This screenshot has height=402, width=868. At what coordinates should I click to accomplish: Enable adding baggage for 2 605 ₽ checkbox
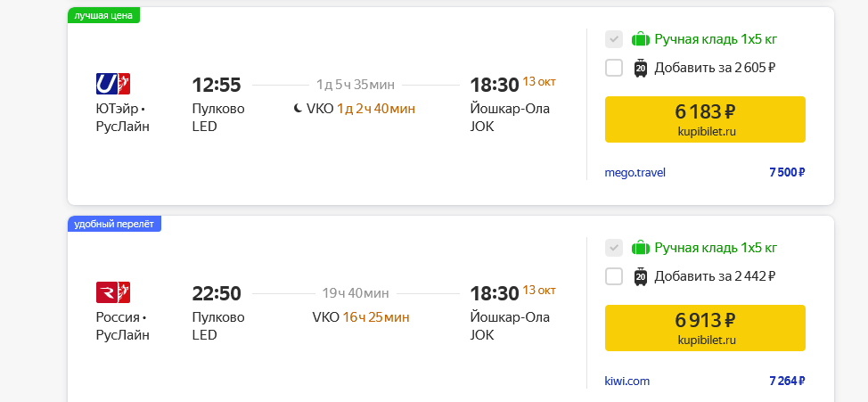tap(614, 68)
